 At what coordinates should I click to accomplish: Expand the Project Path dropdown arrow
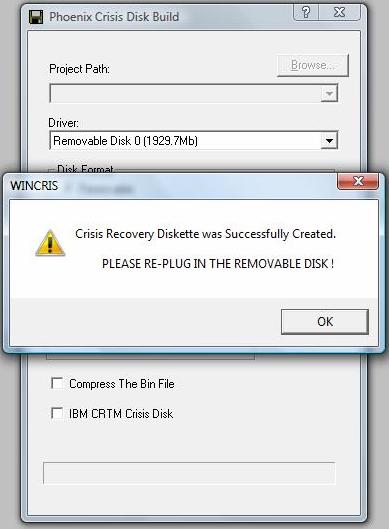point(329,93)
